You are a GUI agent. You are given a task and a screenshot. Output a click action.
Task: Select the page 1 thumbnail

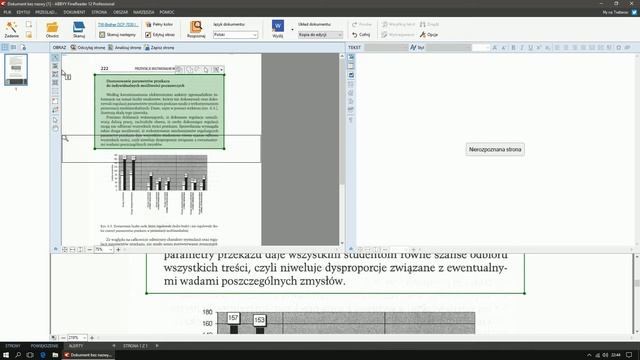point(16,70)
